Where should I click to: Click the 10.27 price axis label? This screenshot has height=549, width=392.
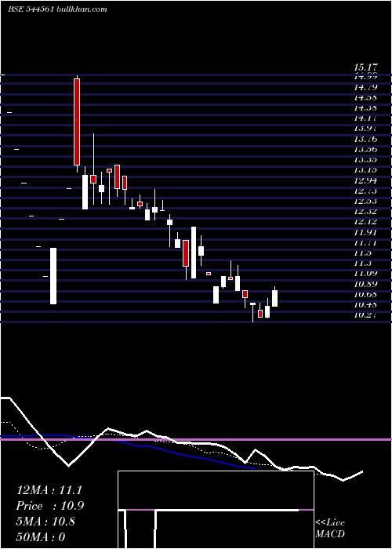tap(365, 314)
